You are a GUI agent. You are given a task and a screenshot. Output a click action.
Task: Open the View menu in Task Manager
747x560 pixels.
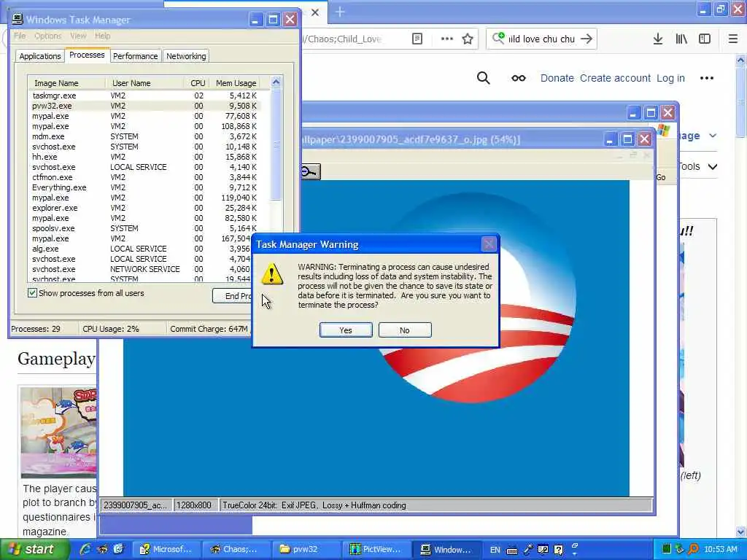78,36
